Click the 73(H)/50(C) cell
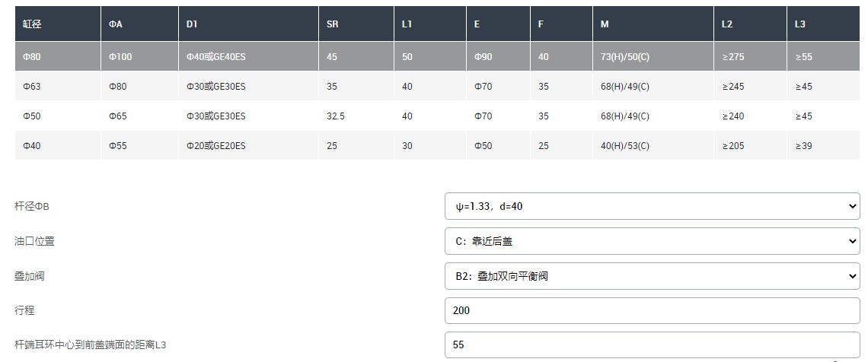The image size is (868, 362). click(625, 56)
